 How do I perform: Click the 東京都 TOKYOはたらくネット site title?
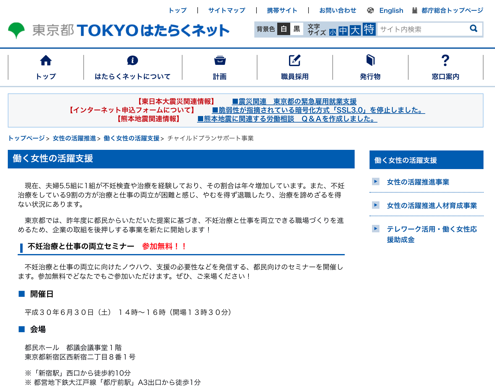pos(131,30)
